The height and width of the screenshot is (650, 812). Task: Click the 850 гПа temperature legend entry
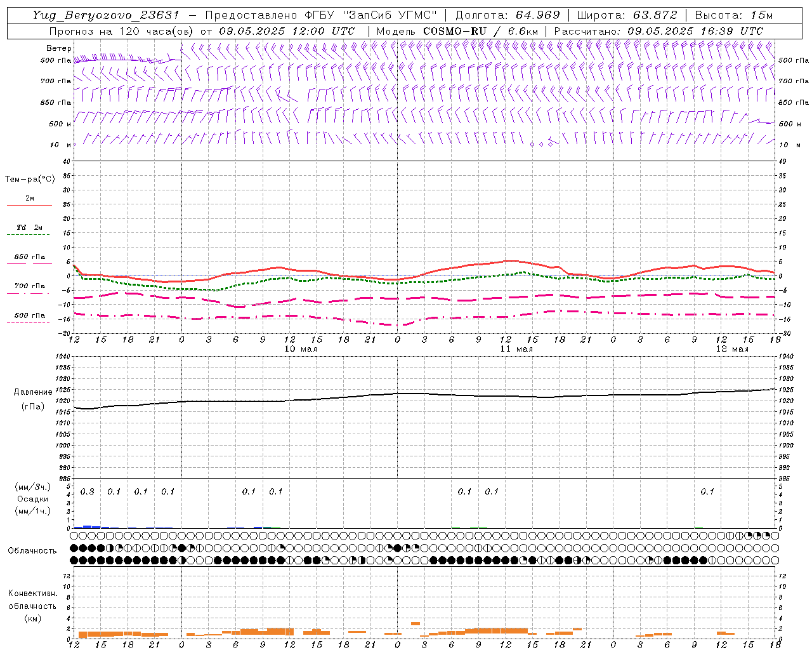click(x=29, y=256)
